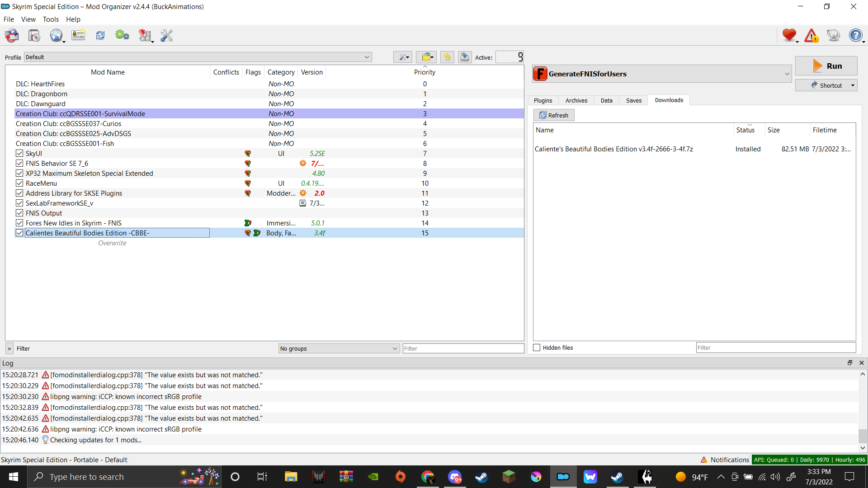Image resolution: width=868 pixels, height=488 pixels.
Task: Switch to the Archives tab
Action: (576, 100)
